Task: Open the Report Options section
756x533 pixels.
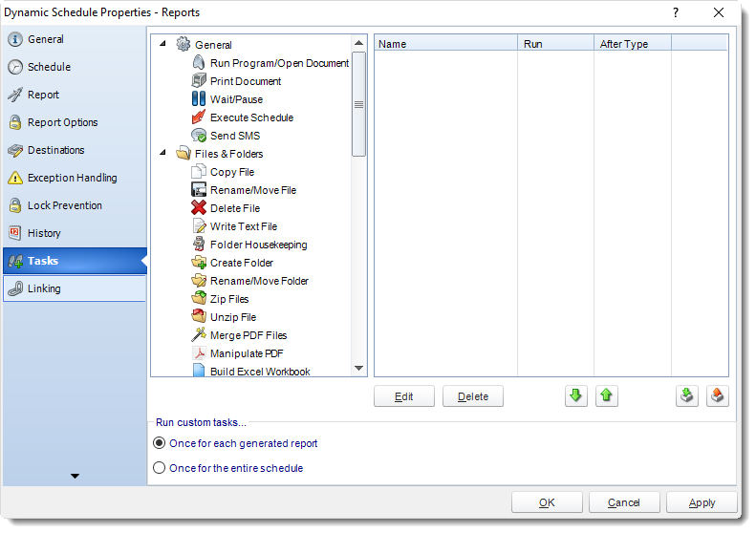Action: (75, 122)
